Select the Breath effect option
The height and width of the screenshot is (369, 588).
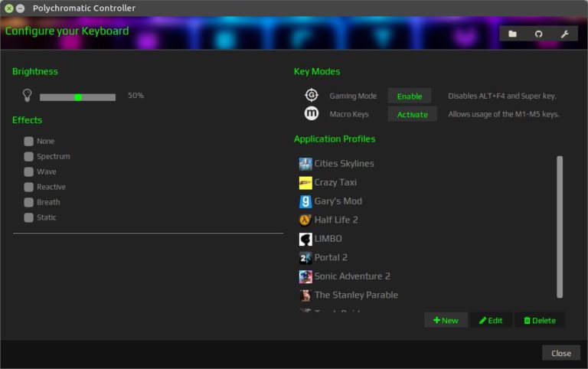(28, 202)
